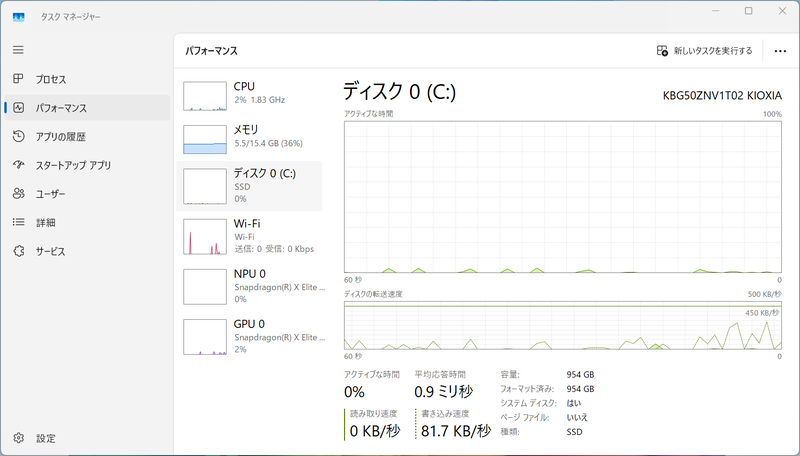
Task: Switch to the アプリの履歴 tab label
Action: [61, 137]
